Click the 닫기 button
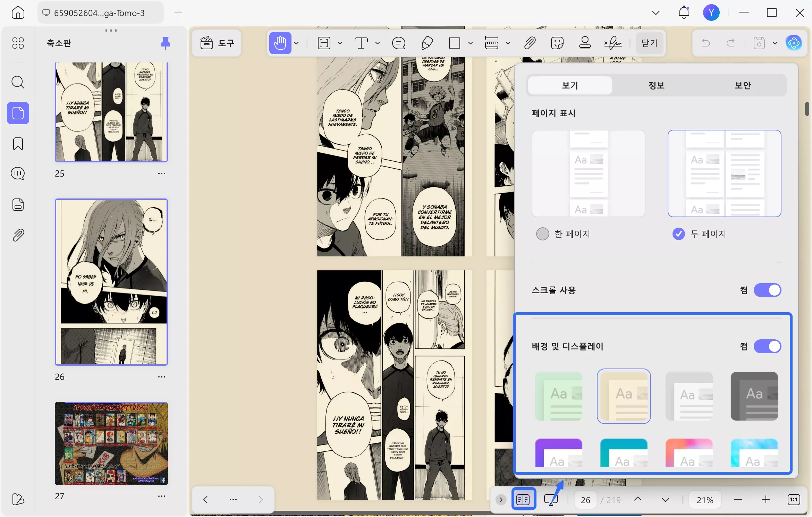 (649, 43)
